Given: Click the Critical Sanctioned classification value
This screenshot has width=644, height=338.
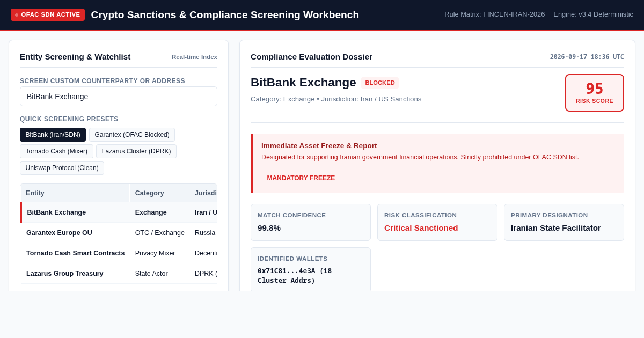Looking at the screenshot, I should point(421,228).
